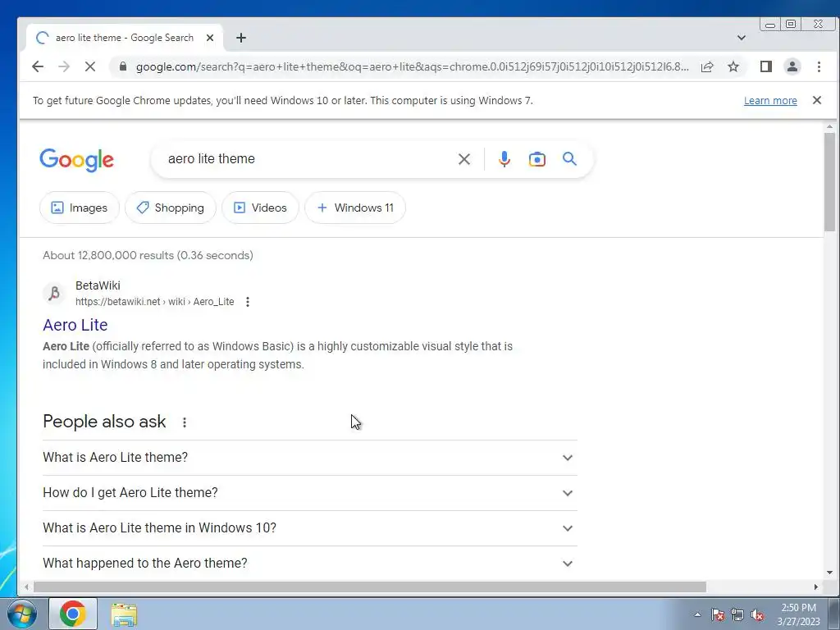Expand What happened to the Aero theme?

click(x=310, y=563)
